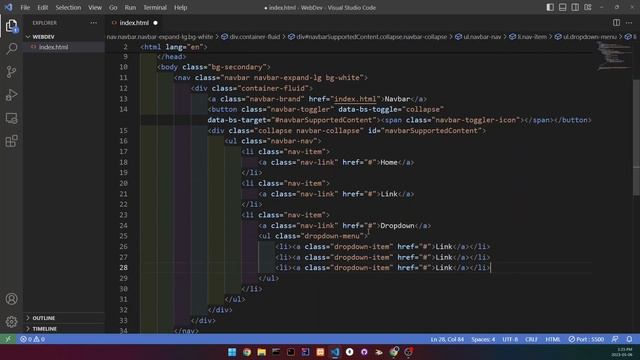
Task: Click div#navbarSupportedContent breadcrumb
Action: [x=367, y=37]
